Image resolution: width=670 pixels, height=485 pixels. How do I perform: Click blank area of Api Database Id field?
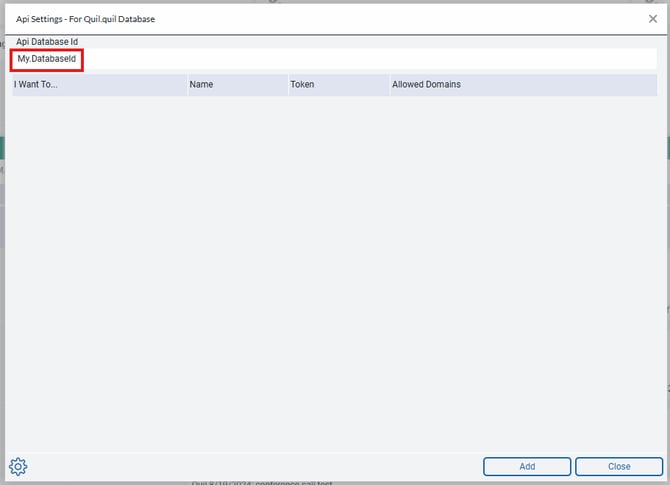click(370, 60)
